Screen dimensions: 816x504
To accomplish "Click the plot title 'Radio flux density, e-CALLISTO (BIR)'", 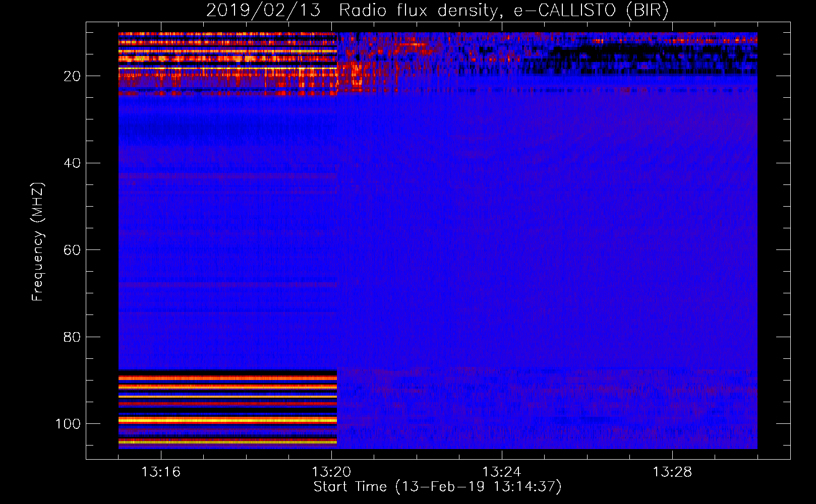I will click(504, 10).
